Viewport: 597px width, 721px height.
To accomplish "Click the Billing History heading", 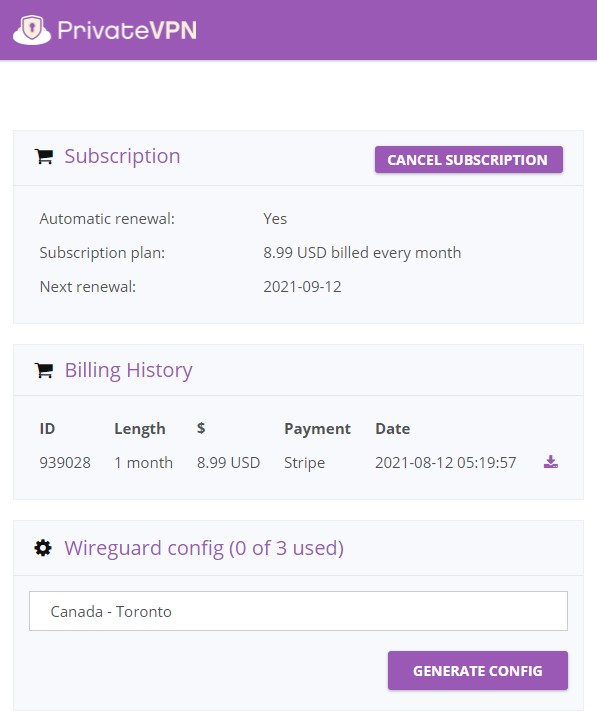I will tap(128, 370).
